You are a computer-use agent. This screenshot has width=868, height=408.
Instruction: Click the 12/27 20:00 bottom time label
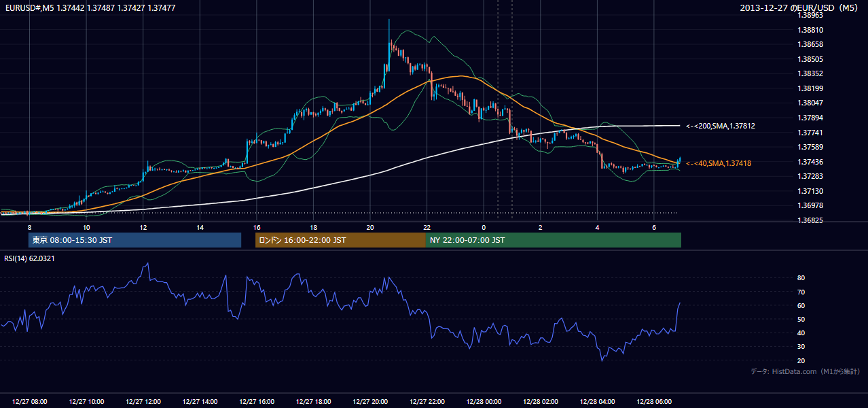370,402
